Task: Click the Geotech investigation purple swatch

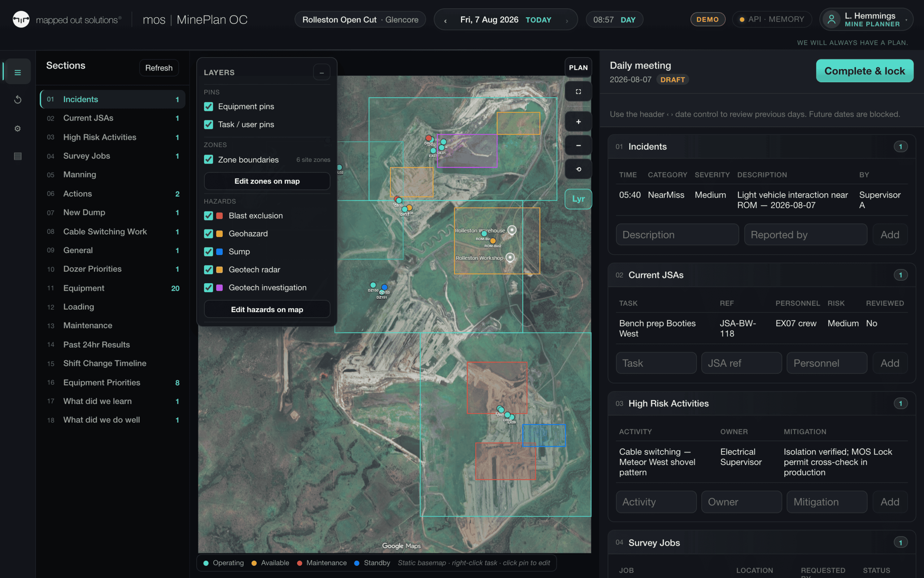Action: tap(219, 288)
